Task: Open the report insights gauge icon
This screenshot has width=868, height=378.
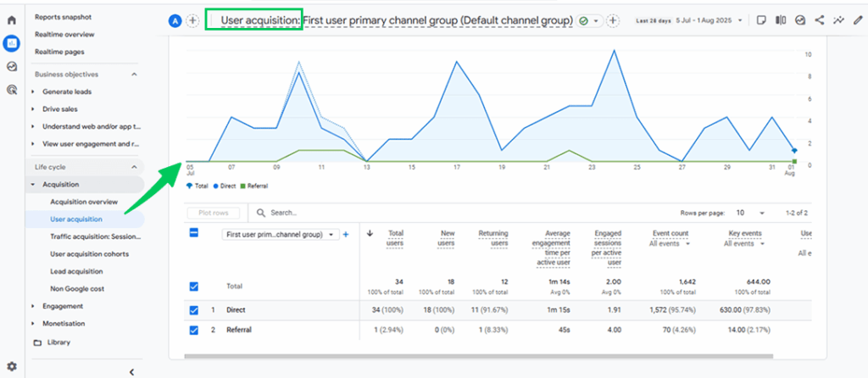Action: tap(800, 20)
